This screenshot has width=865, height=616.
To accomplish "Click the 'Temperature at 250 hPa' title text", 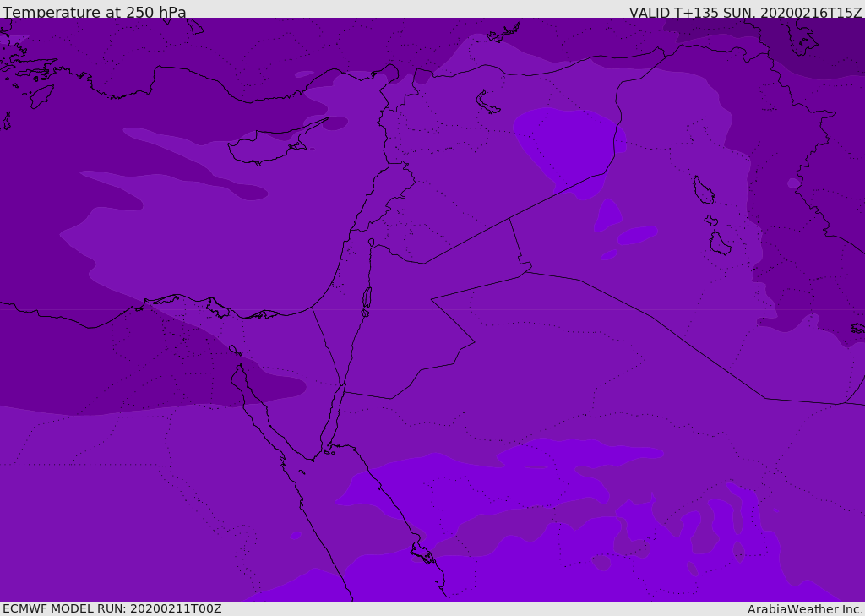I will pyautogui.click(x=95, y=12).
